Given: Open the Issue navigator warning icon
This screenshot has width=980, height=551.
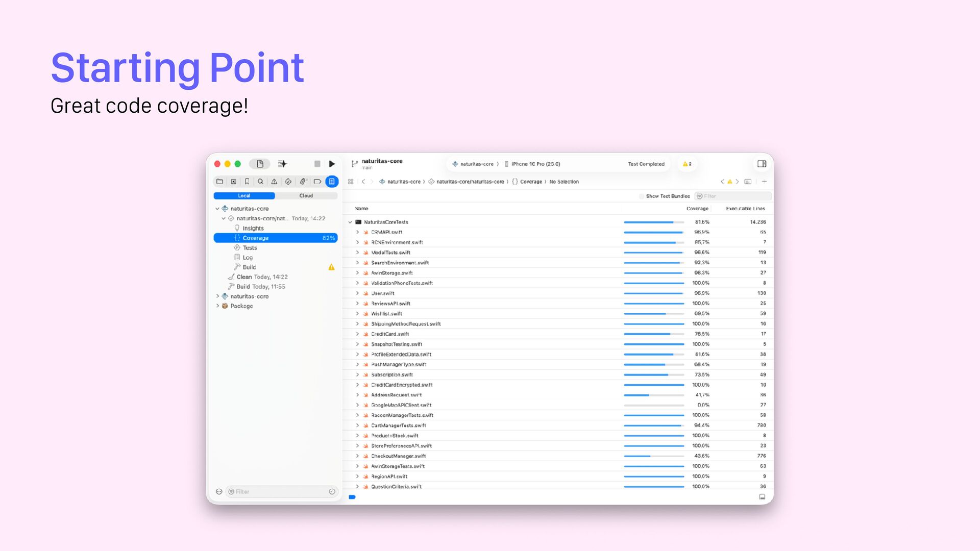Looking at the screenshot, I should [x=274, y=182].
